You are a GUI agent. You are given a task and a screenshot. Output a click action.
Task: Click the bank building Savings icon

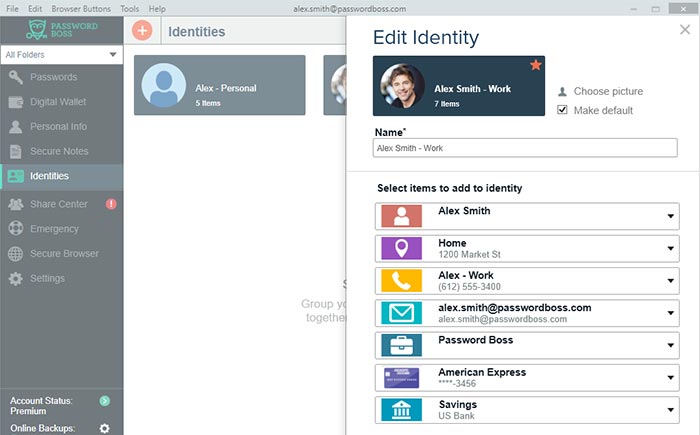tap(401, 410)
